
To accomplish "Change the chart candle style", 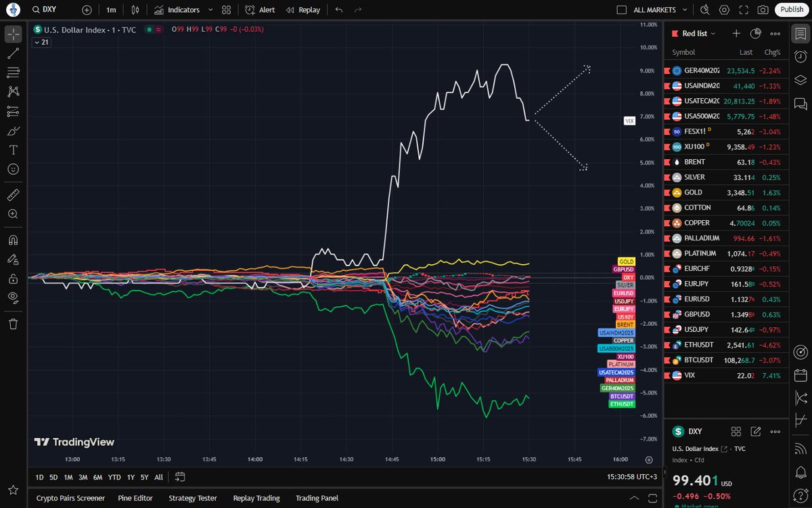I will point(136,10).
